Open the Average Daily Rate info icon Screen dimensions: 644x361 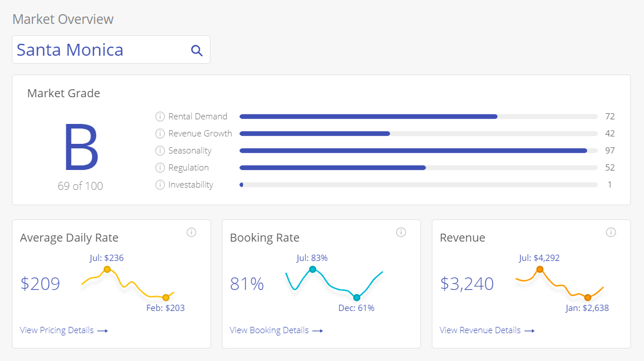pos(191,232)
